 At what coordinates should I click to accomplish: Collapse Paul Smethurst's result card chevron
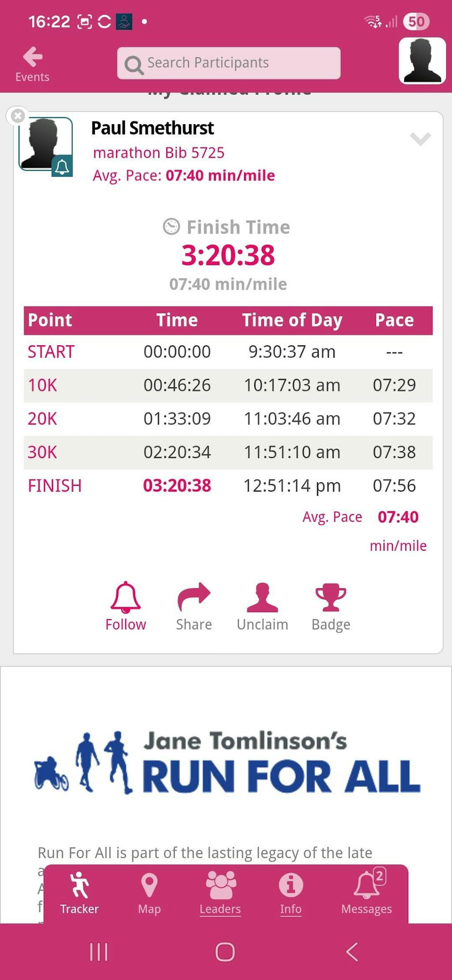tap(420, 139)
